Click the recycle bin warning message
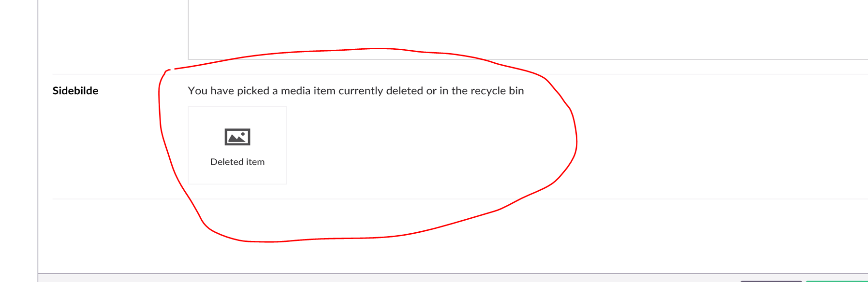The width and height of the screenshot is (868, 282). [356, 91]
